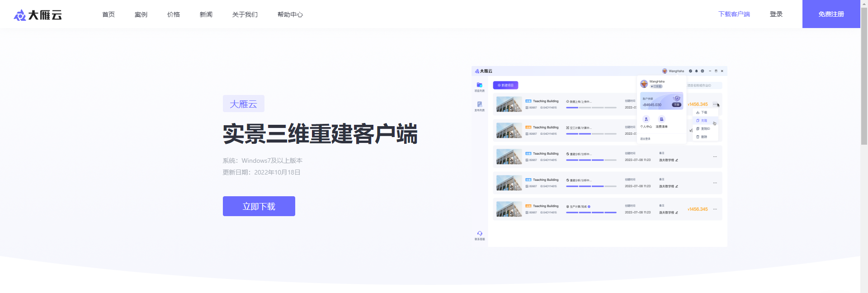The height and width of the screenshot is (293, 868).
Task: Click the orange tag in the 空三计算/计算中 row
Action: [528, 128]
